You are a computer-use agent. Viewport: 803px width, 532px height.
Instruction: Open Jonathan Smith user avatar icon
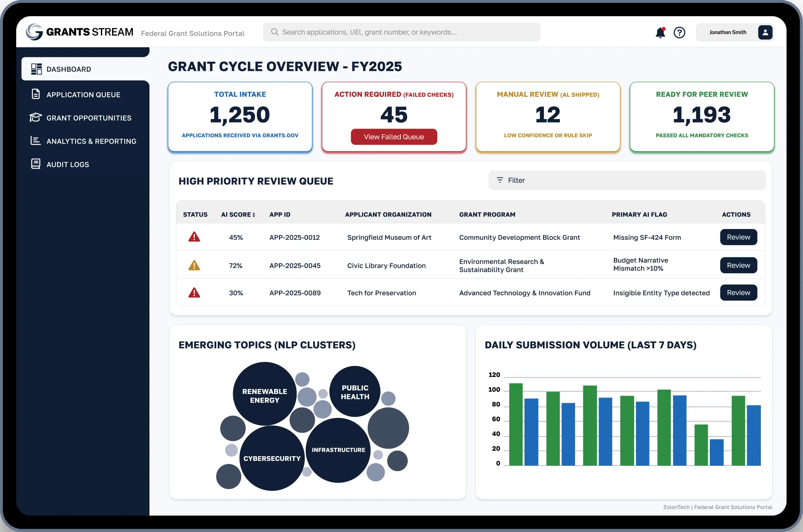click(x=765, y=33)
